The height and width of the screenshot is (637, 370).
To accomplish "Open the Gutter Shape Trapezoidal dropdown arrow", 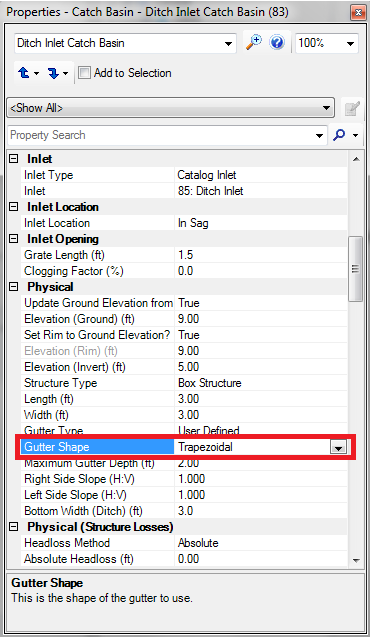I will click(338, 448).
